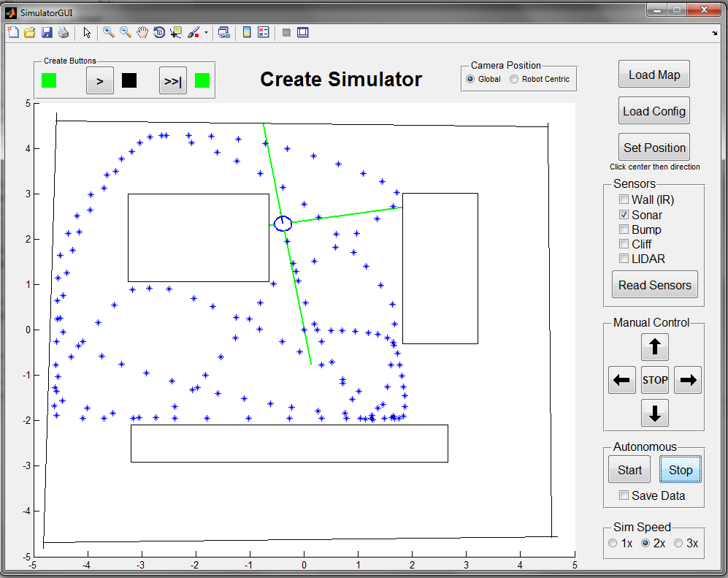Enable the Cliff sensor checkbox
This screenshot has height=578, width=728.
tap(624, 244)
